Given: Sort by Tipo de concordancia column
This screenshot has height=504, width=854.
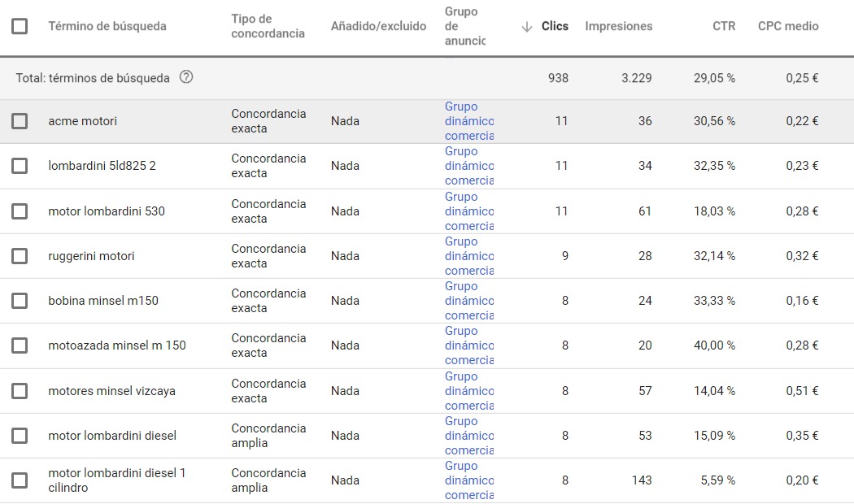Looking at the screenshot, I should coord(268,26).
